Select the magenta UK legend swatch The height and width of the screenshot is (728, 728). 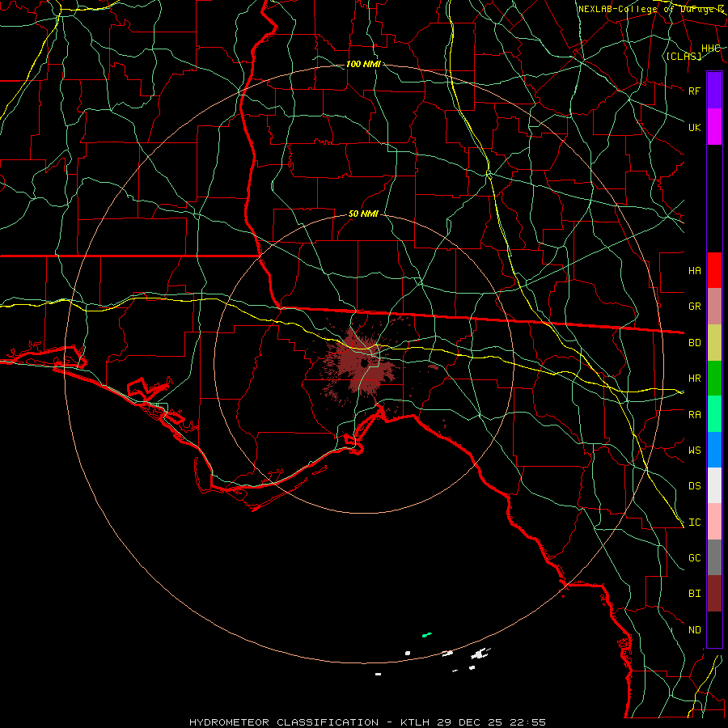coord(714,127)
